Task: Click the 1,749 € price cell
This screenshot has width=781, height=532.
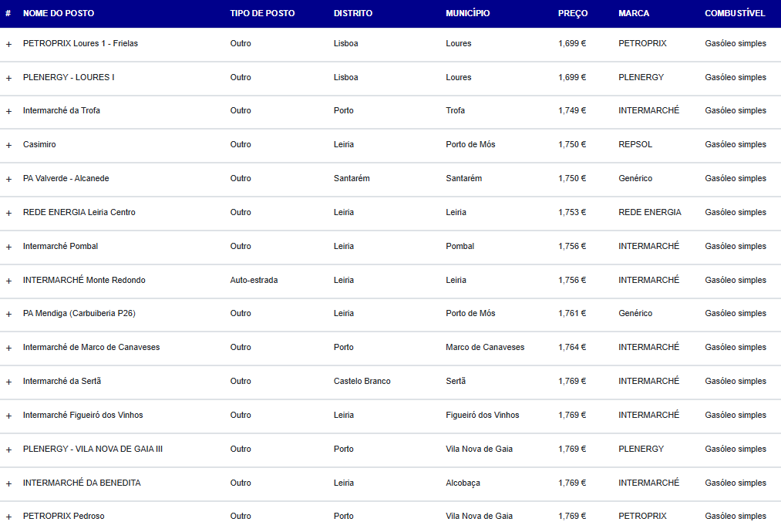Action: 572,110
